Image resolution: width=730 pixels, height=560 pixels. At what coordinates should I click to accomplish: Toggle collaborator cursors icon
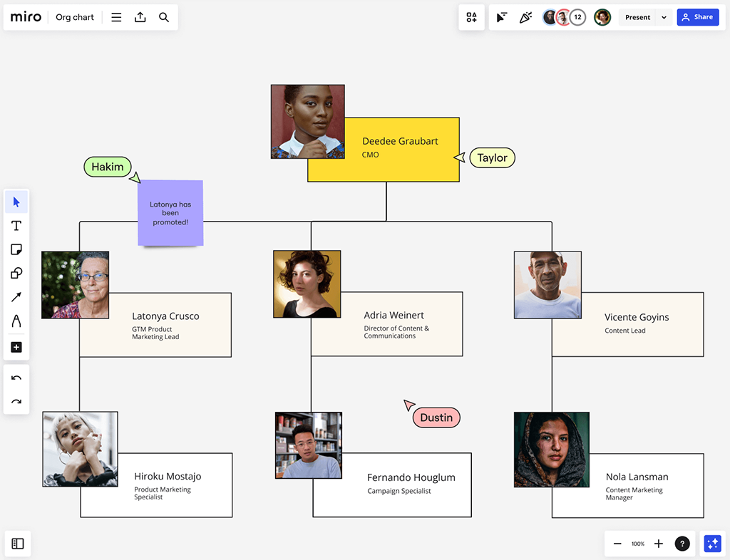[501, 17]
